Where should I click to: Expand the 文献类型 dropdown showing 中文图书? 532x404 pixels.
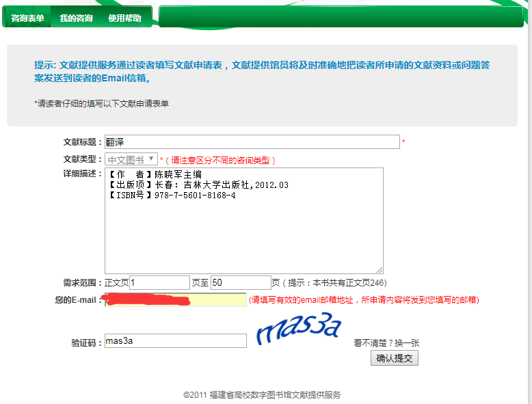131,159
